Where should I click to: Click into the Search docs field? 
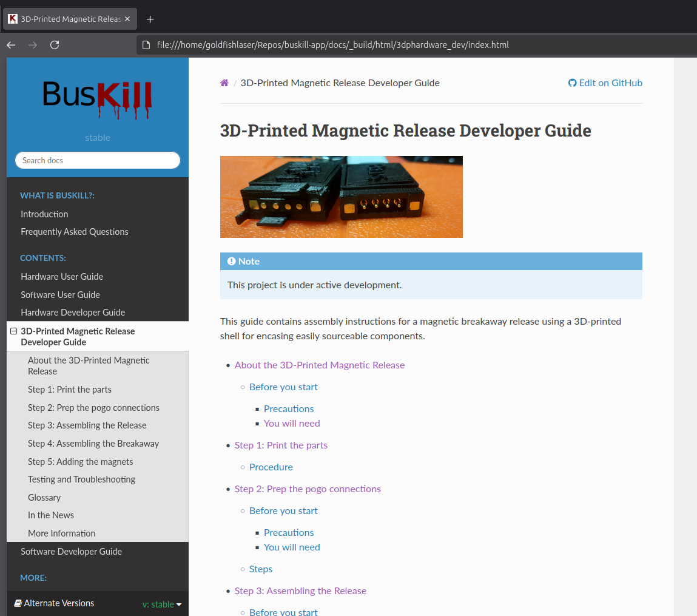coord(98,160)
